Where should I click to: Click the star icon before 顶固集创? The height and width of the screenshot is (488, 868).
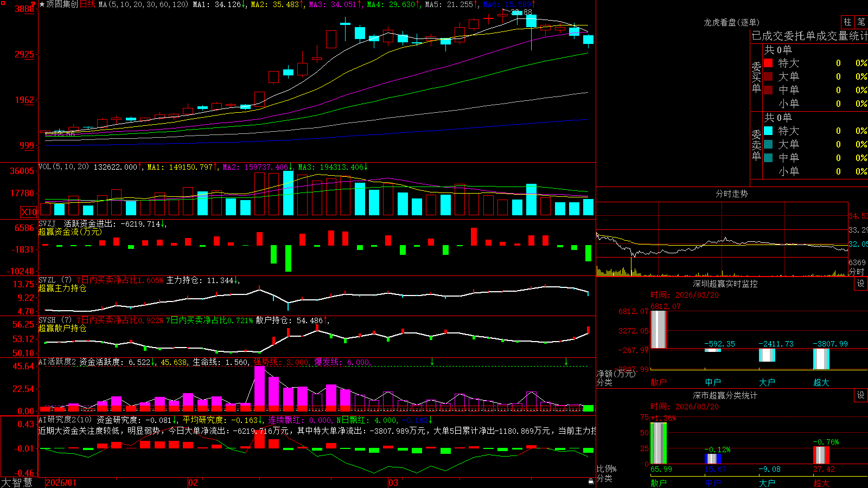42,4
